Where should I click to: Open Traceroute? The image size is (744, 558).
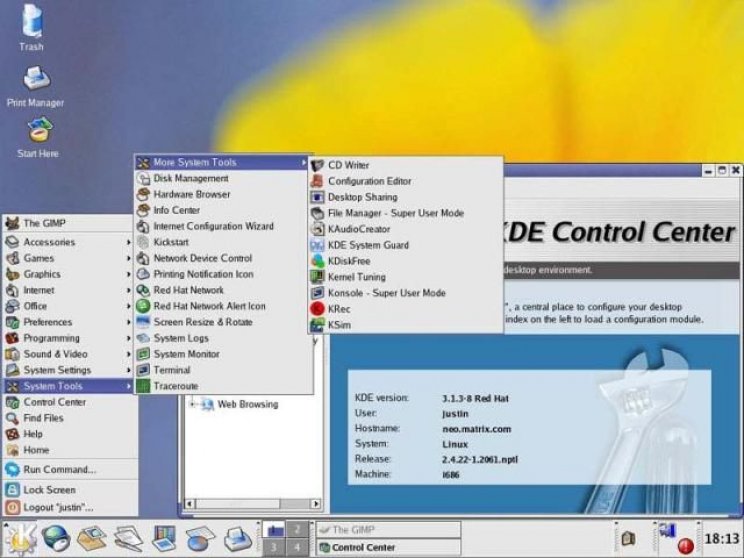(223, 386)
